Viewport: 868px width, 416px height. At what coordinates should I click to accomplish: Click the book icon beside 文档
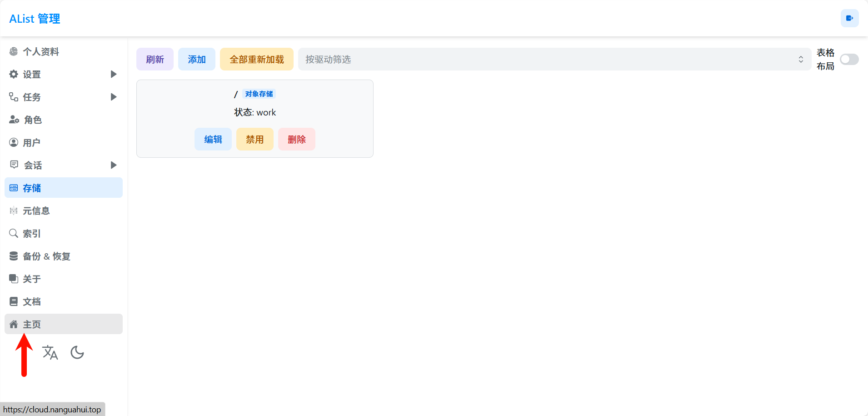click(14, 301)
